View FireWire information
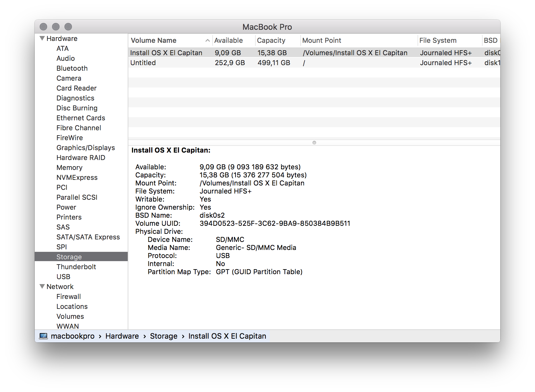 [70, 138]
